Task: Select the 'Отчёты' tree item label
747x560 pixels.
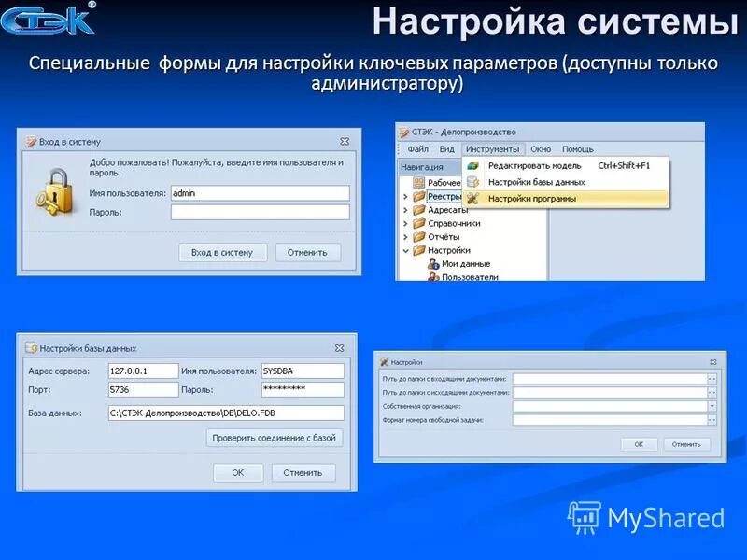Action: [444, 237]
